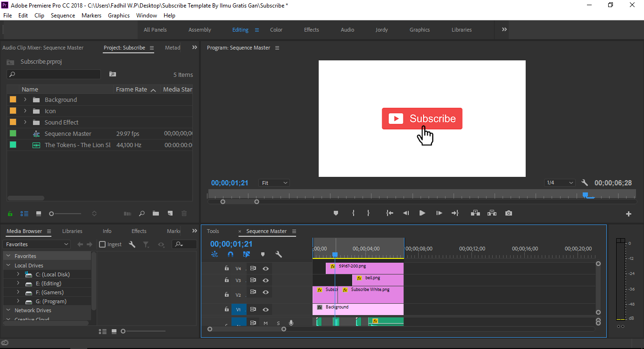Viewport: 644px width, 349px height.
Task: Toggle timeline snapping magnet icon
Action: click(231, 254)
